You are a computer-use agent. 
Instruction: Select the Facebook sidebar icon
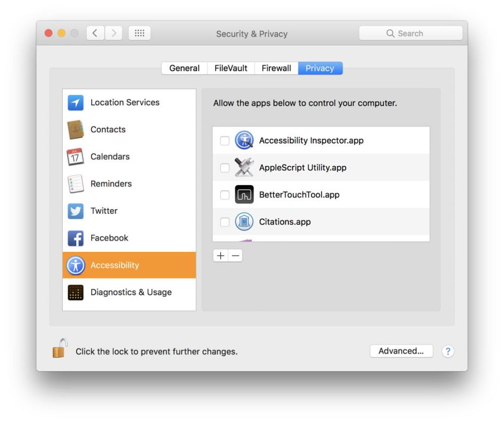[x=76, y=238]
